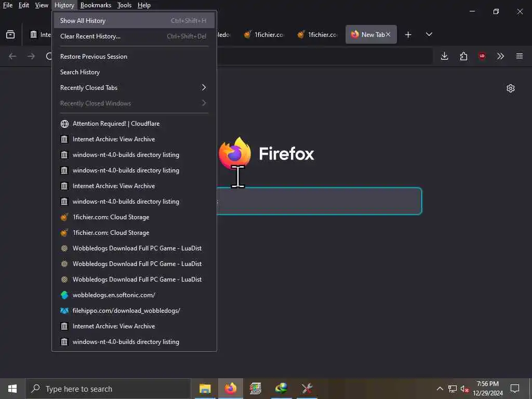This screenshot has height=399, width=532.
Task: Click the taskbar search box
Action: point(108,389)
